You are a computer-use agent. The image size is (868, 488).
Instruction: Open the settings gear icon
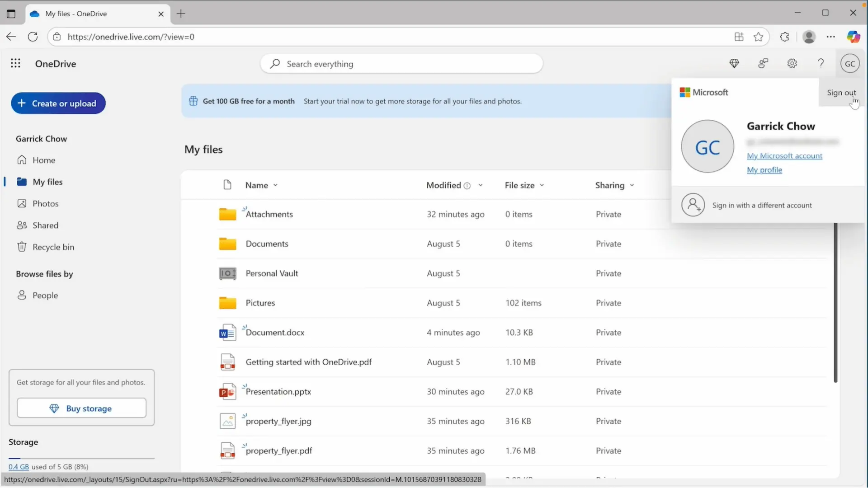click(x=792, y=64)
